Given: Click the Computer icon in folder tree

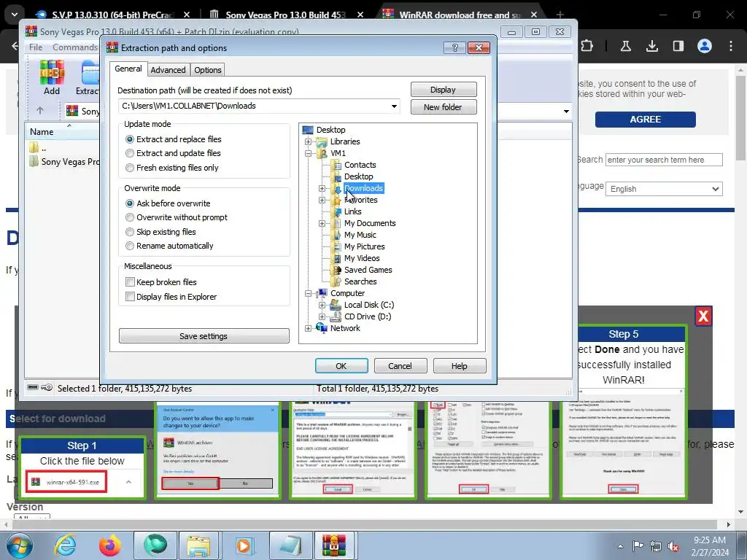Looking at the screenshot, I should (322, 293).
